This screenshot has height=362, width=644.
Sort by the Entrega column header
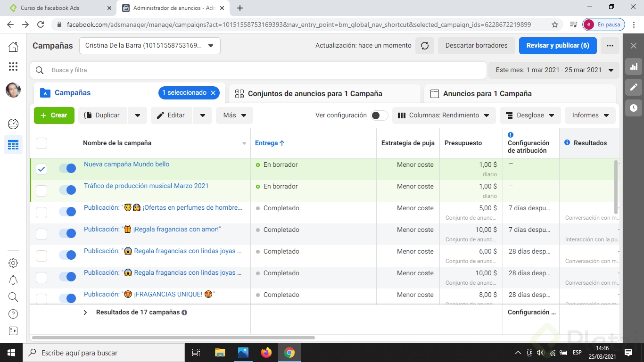click(x=270, y=143)
